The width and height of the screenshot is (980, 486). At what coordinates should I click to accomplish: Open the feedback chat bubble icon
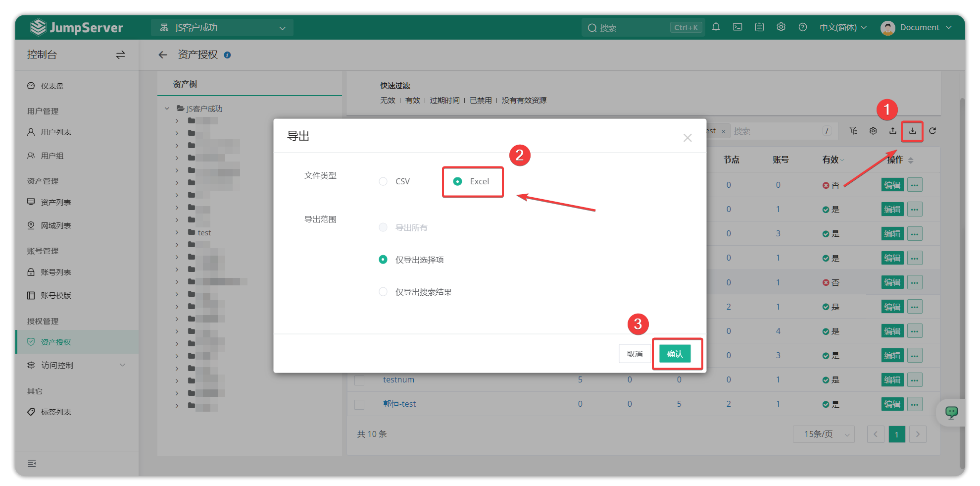click(951, 412)
